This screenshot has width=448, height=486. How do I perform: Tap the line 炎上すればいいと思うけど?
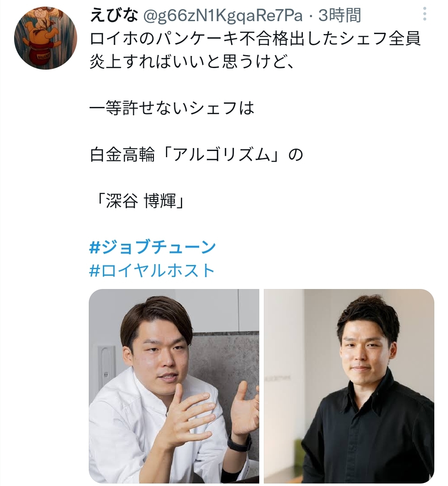[x=192, y=62]
